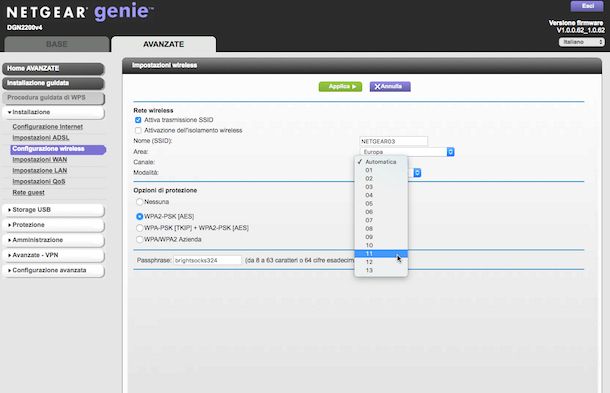Viewport: 610px width, 393px height.
Task: Open Impostazioni ADSL link
Action: point(41,138)
